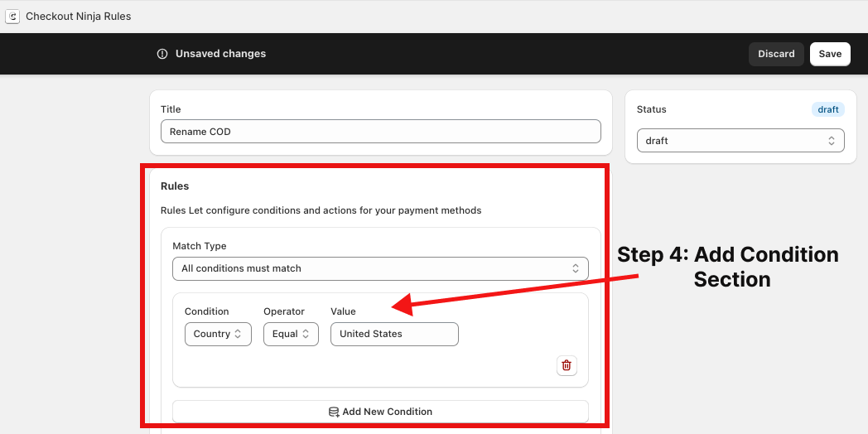This screenshot has height=434, width=868.
Task: Click the Unsaved changes info icon
Action: click(162, 54)
